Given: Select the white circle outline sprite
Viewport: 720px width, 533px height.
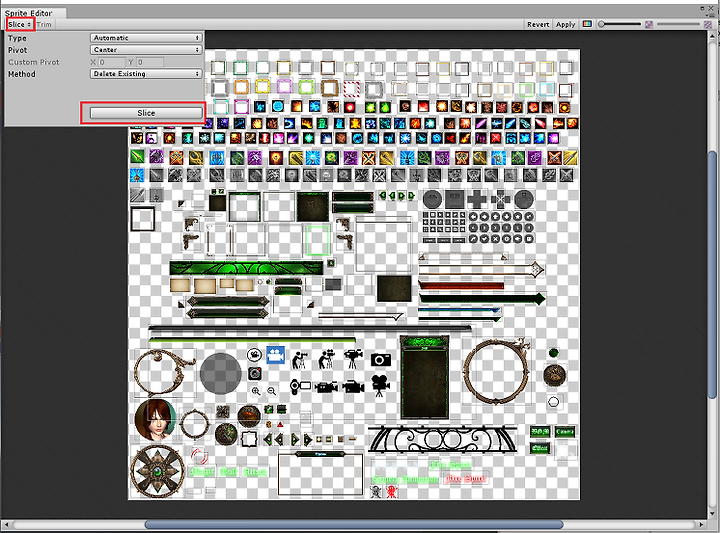Looking at the screenshot, I should pyautogui.click(x=554, y=402).
